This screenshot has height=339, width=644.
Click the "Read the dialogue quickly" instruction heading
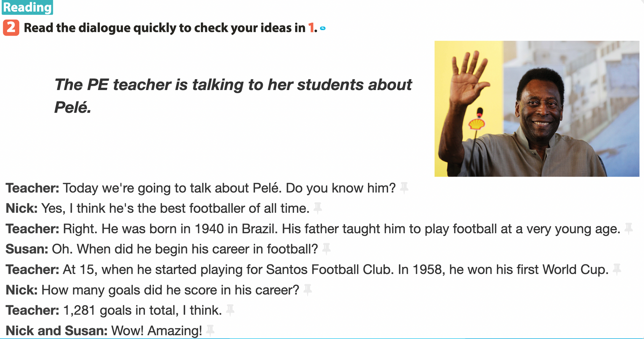(x=164, y=28)
